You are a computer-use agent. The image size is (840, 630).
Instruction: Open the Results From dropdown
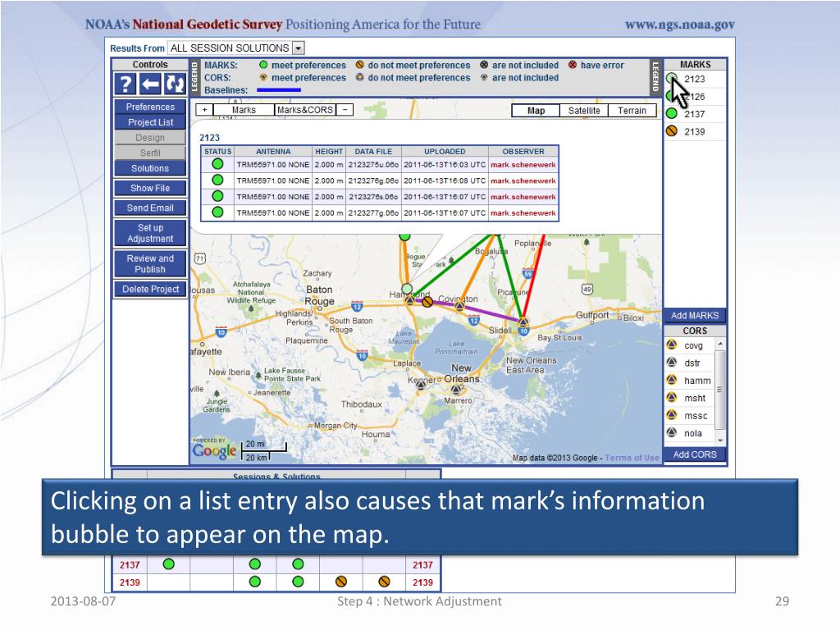pos(299,48)
